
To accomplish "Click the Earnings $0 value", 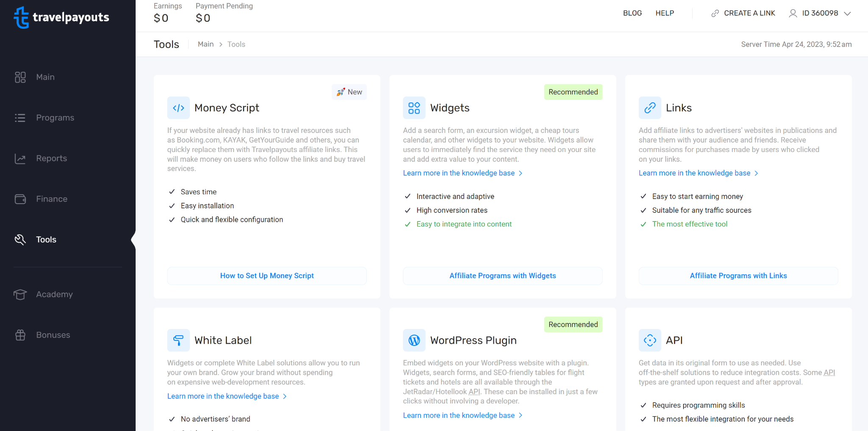I will coord(161,18).
